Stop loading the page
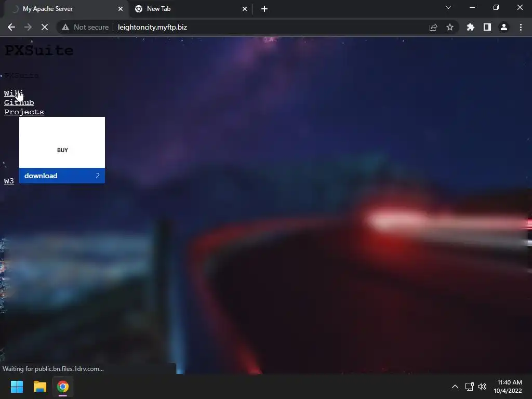532x399 pixels. [x=45, y=27]
